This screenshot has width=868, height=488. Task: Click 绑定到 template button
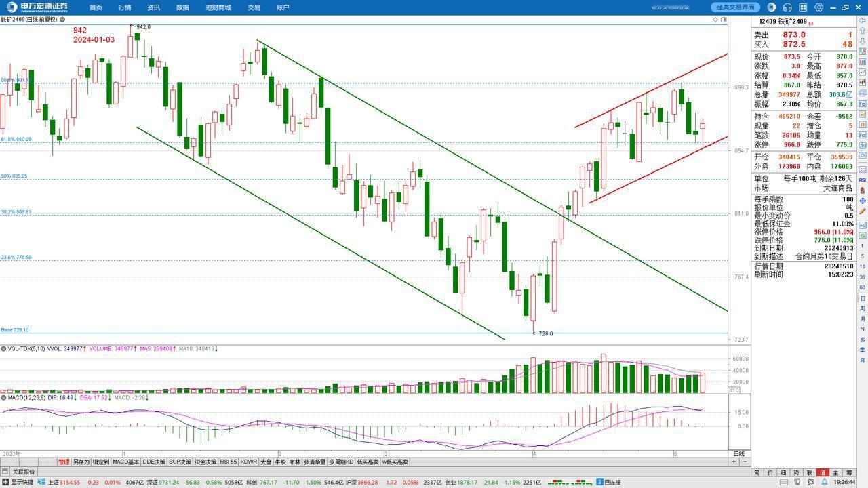101,462
